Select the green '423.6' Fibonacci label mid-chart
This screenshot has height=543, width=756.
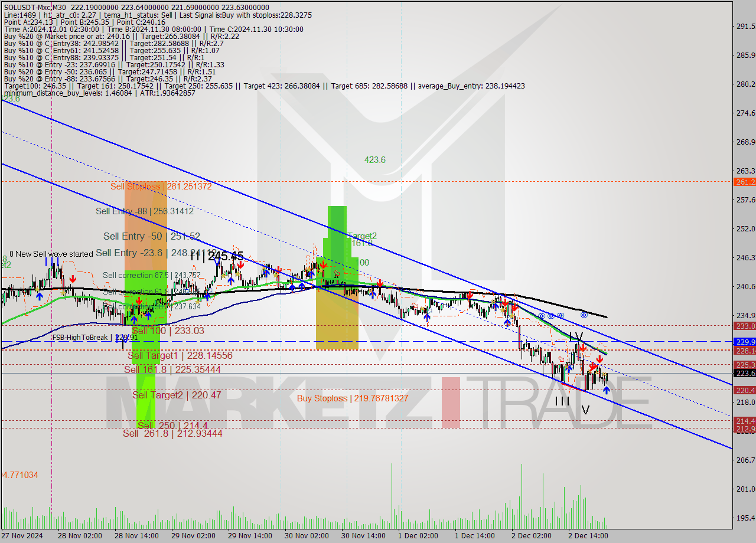[375, 160]
